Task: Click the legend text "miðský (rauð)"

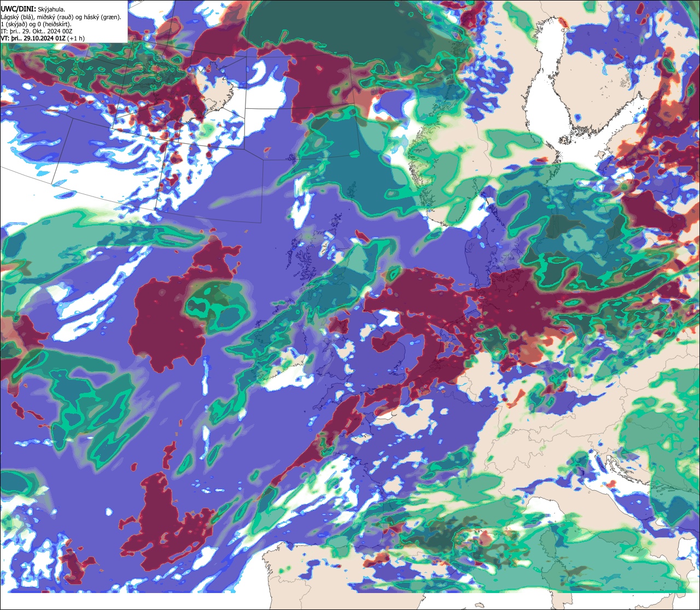Action: [x=55, y=18]
